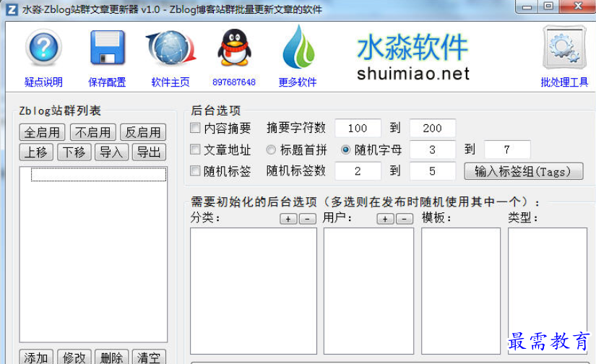Click inside the 模板 list box
This screenshot has width=596, height=364.
tap(461, 291)
